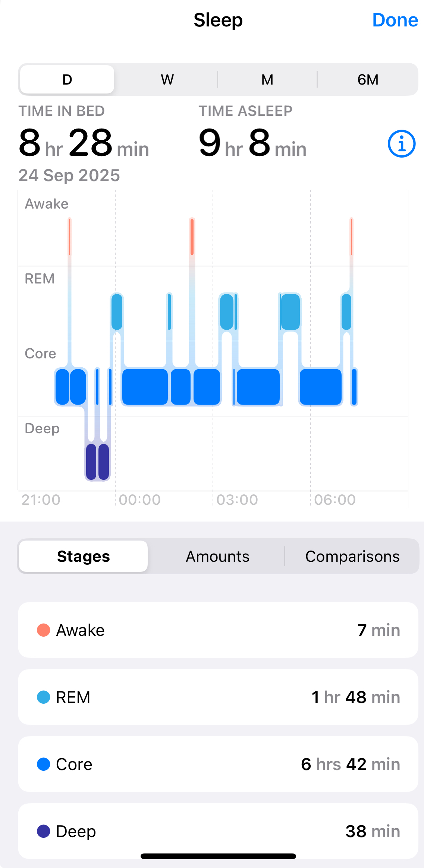Tap the tall orange Awake spike after midnight

(192, 237)
